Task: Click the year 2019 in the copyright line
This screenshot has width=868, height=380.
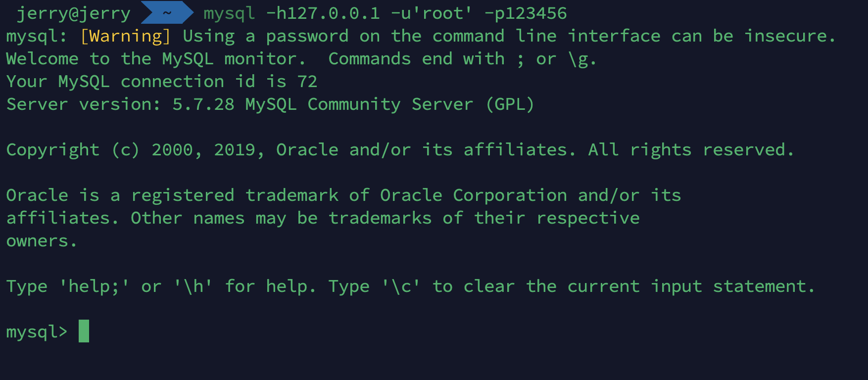Action: coord(235,150)
